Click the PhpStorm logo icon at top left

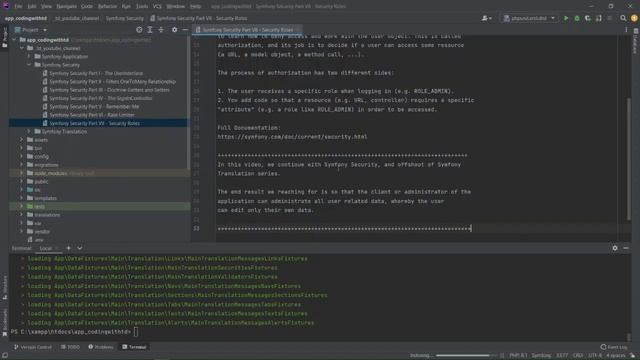coord(6,6)
